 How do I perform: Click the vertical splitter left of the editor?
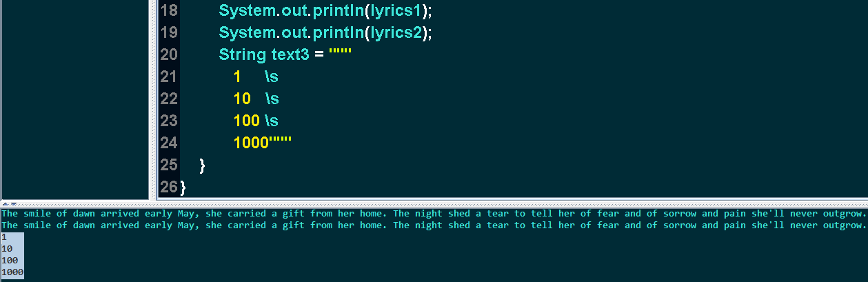point(150,97)
